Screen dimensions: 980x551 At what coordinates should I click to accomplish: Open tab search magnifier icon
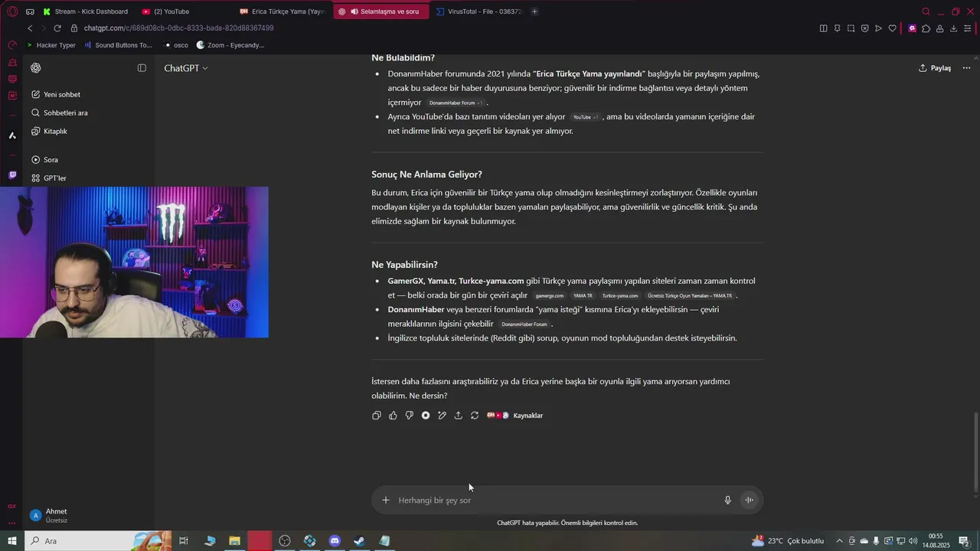[x=926, y=11]
